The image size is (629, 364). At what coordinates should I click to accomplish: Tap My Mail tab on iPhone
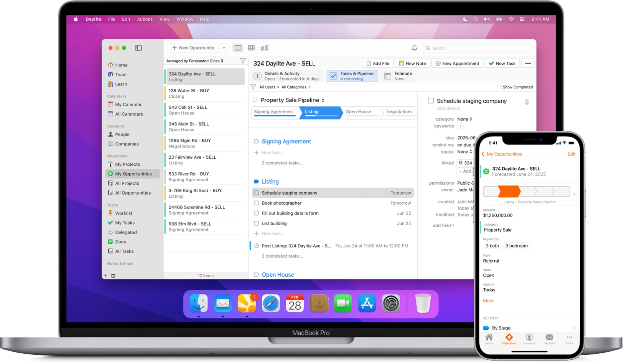(549, 339)
